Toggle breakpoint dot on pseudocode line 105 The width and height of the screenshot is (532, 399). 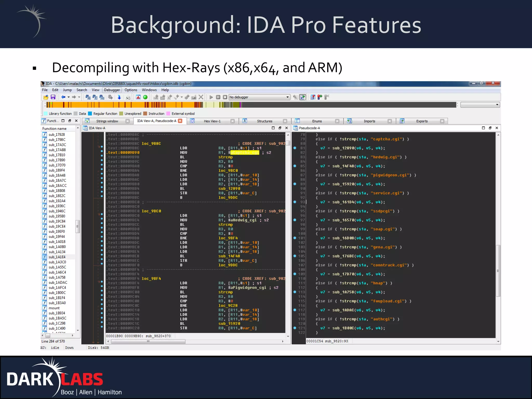click(x=295, y=256)
